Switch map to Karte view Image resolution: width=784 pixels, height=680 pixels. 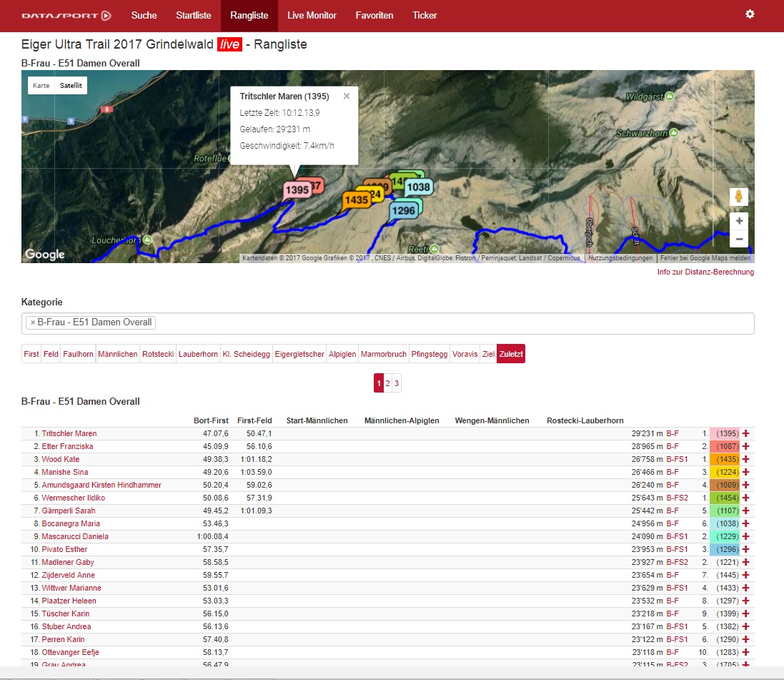[x=41, y=86]
